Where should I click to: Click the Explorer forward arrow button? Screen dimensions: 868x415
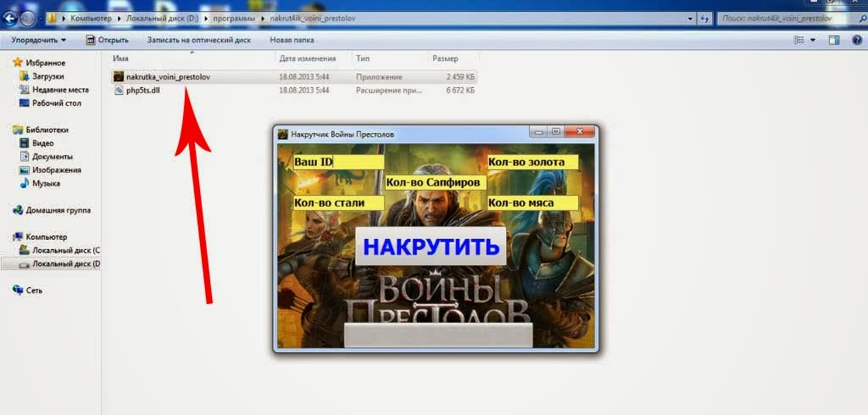click(28, 19)
